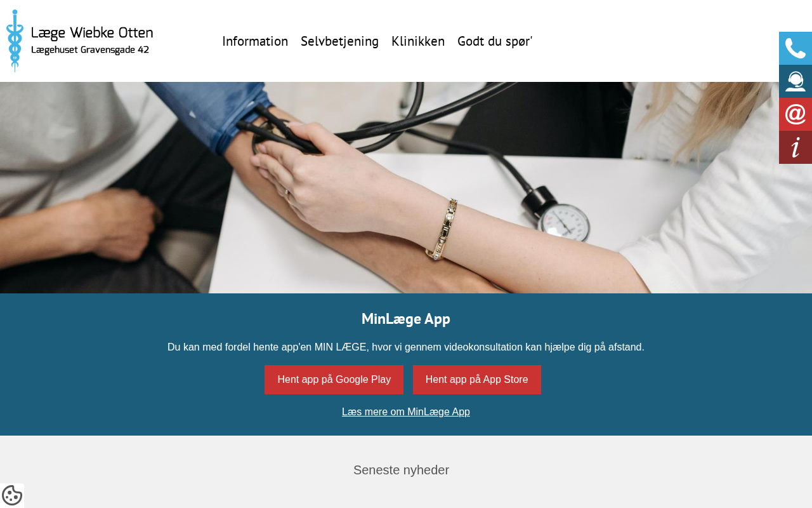
Task: Select the Godt du spør' menu item
Action: click(495, 41)
